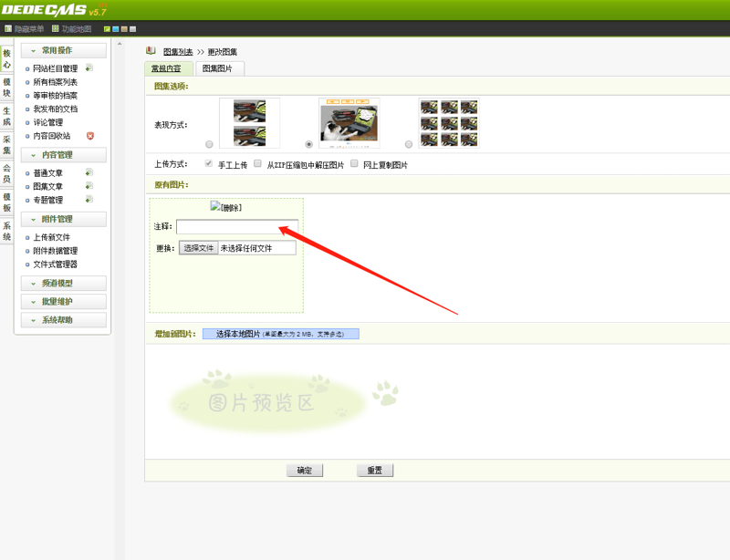Image resolution: width=730 pixels, height=560 pixels.
Task: Open the 模块 vertical side tab
Action: (7, 88)
